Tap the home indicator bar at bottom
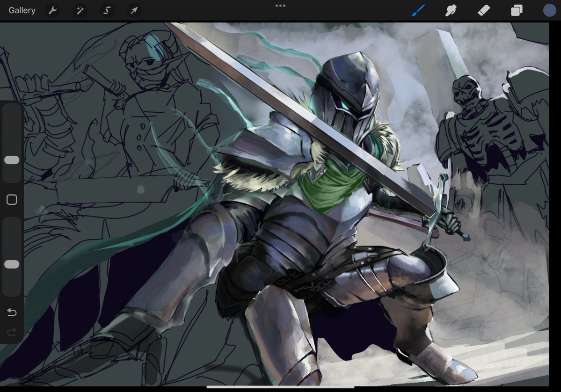561x392 pixels. (281, 387)
